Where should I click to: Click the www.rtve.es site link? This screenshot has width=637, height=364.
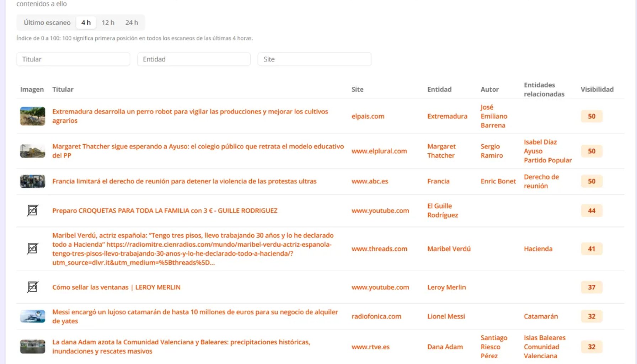[370, 347]
